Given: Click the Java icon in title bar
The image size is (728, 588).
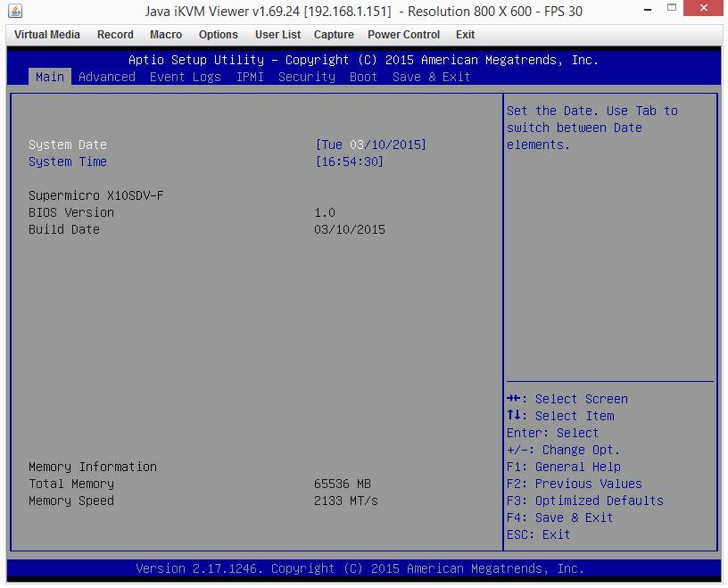Looking at the screenshot, I should pos(15,11).
